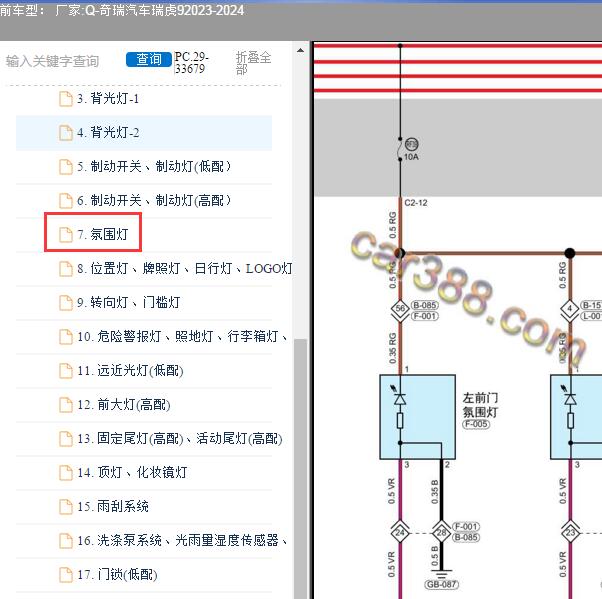
Task: Click page icon beside 13. 固定尾灯
Action: point(66,438)
